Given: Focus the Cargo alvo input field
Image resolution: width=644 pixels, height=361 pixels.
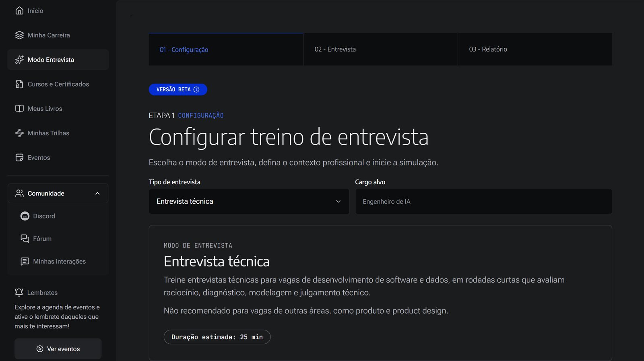Looking at the screenshot, I should click(483, 201).
